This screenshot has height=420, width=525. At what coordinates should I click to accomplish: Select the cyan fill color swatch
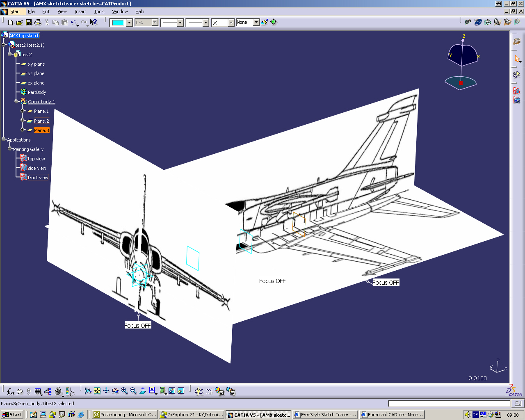point(118,23)
